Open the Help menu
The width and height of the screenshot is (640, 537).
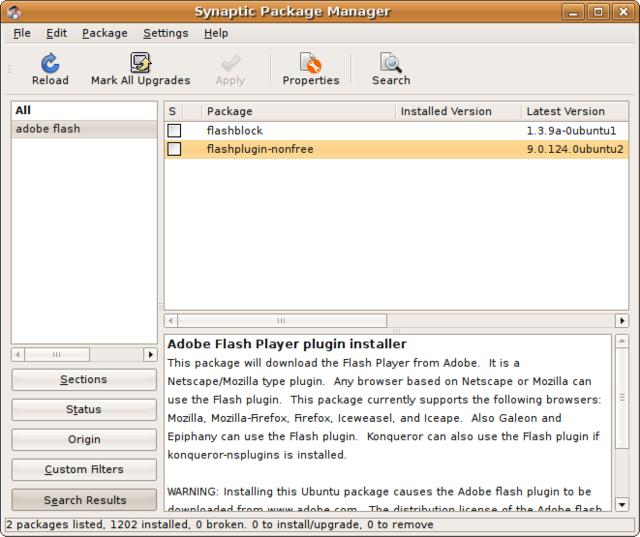216,33
